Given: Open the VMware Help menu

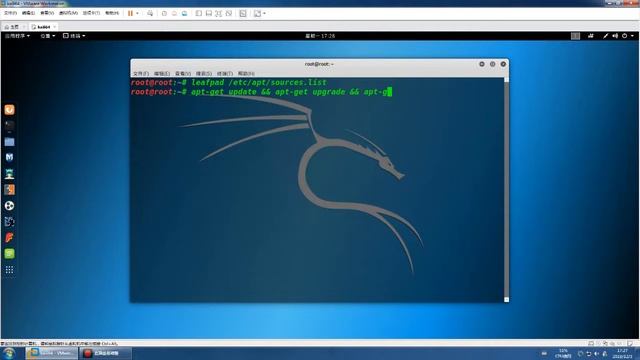Looking at the screenshot, I should pos(112,13).
